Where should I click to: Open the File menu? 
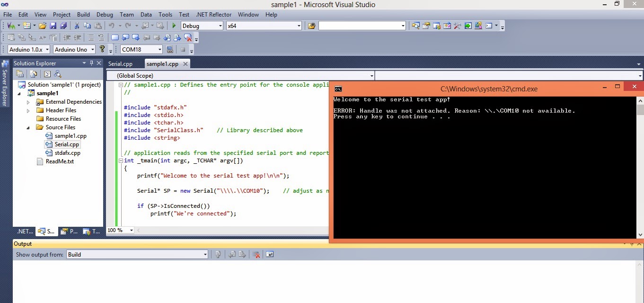[x=8, y=15]
